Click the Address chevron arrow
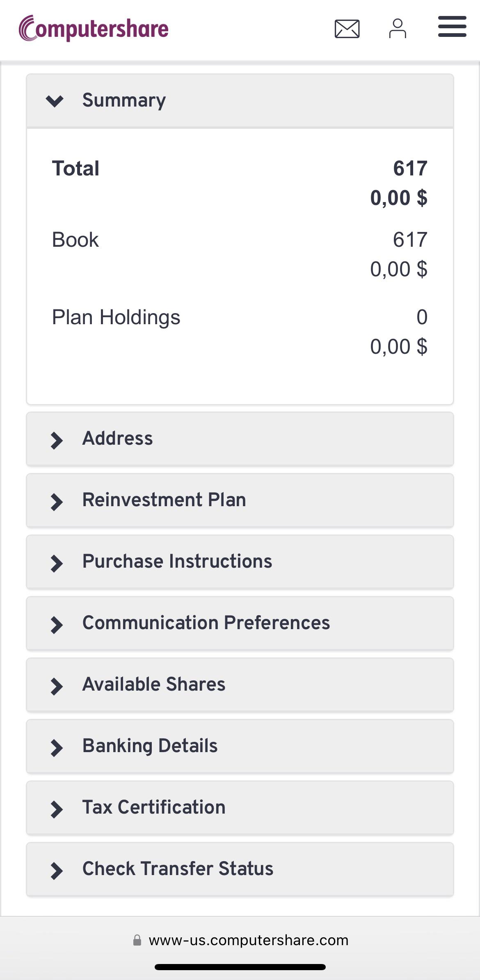 (57, 441)
